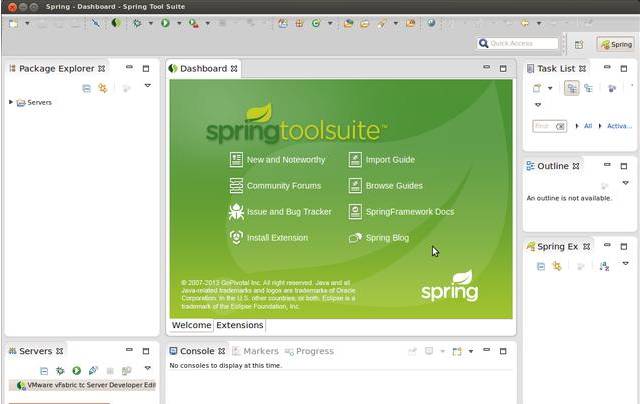Select the Dashboard editor tab

(x=203, y=69)
